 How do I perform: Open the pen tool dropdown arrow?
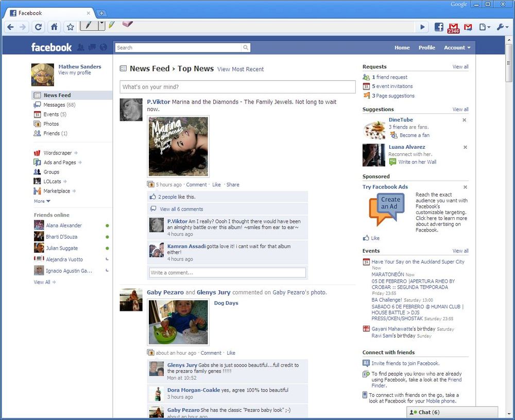click(102, 25)
